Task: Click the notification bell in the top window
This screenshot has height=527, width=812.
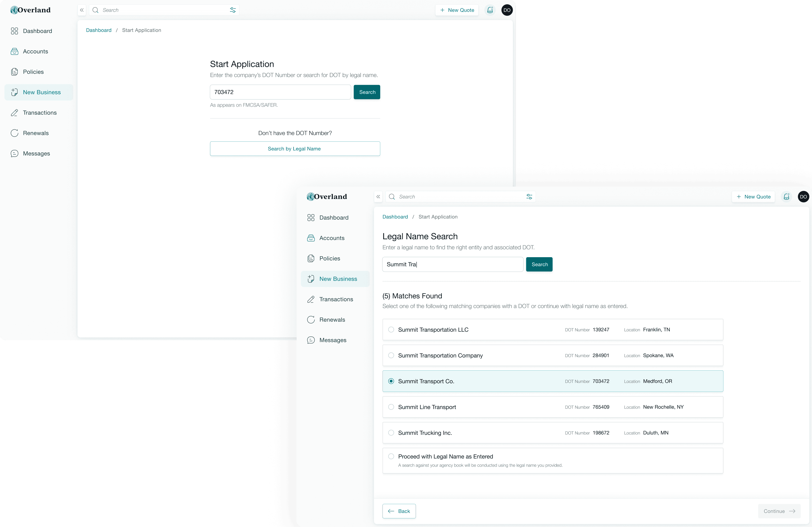Action: pos(490,10)
